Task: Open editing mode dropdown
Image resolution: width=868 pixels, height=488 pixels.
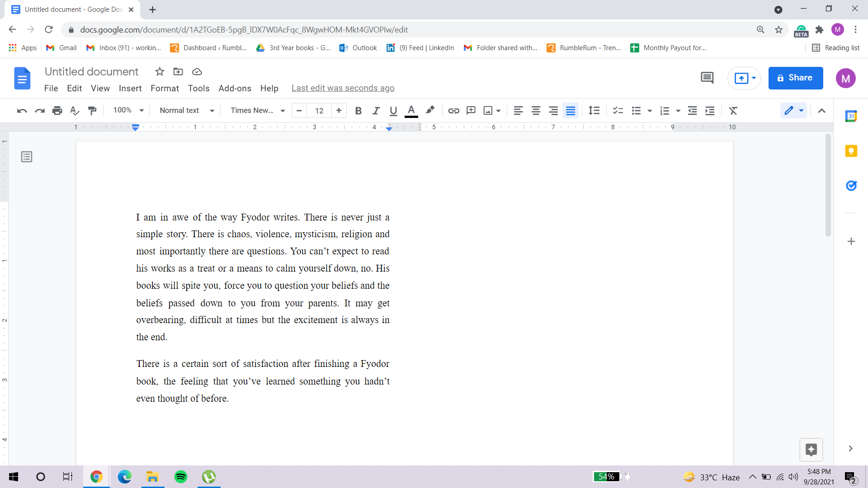Action: click(x=793, y=111)
